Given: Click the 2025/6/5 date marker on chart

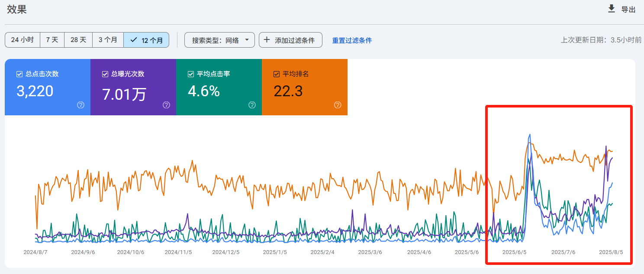Looking at the screenshot, I should click(514, 252).
